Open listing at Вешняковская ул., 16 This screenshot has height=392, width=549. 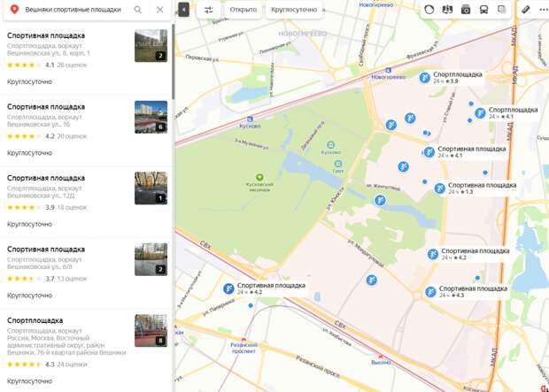(86, 130)
